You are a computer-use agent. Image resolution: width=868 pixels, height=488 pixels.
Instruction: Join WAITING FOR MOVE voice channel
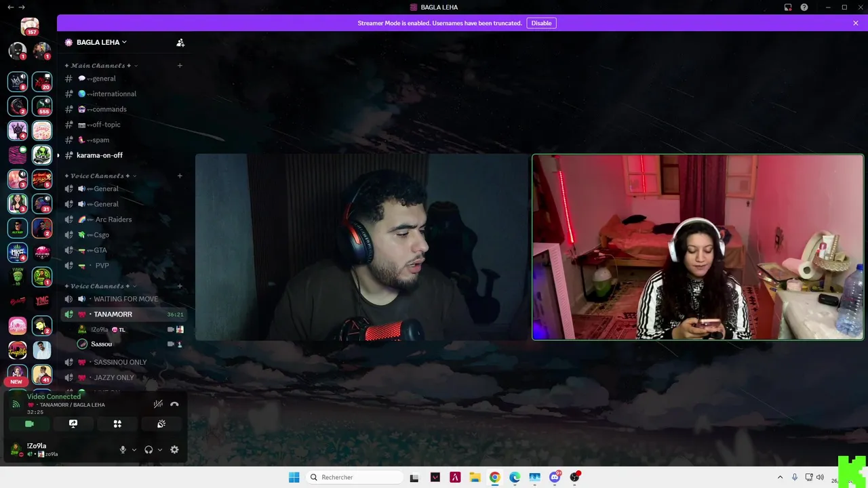[x=122, y=299]
